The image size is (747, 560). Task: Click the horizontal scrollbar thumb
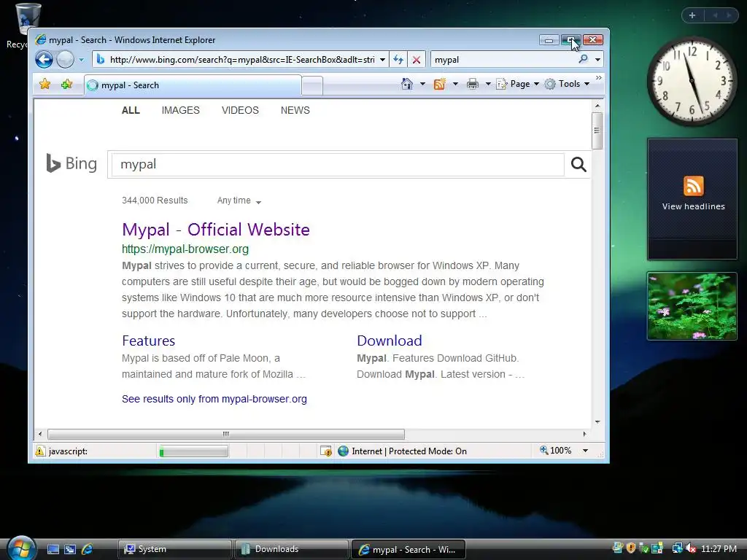(x=226, y=434)
